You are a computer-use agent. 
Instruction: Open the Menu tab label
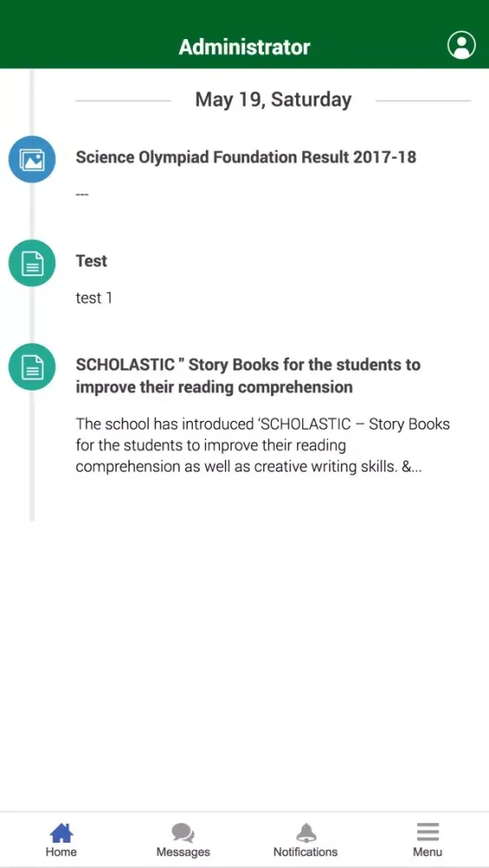tap(427, 852)
